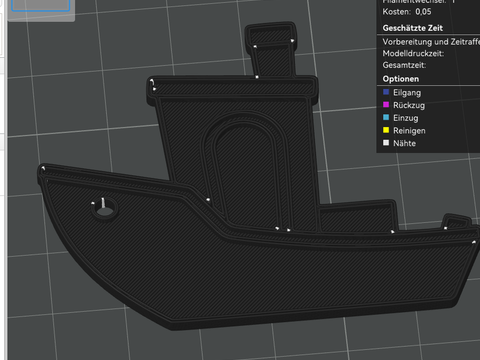Select the blue-outlined plate thumbnail
The width and height of the screenshot is (480, 360).
coord(41,5)
